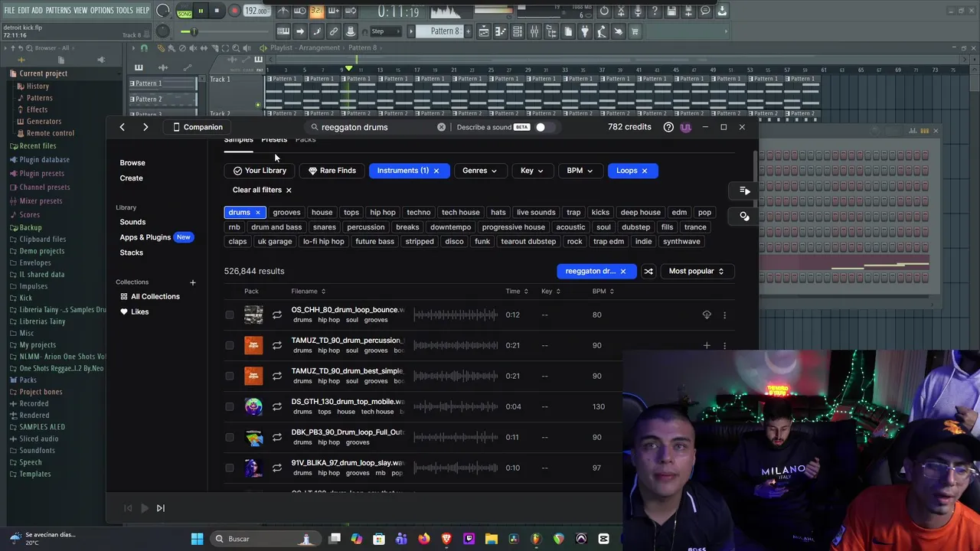
Task: Toggle the Rare Finds filter
Action: coord(332,171)
